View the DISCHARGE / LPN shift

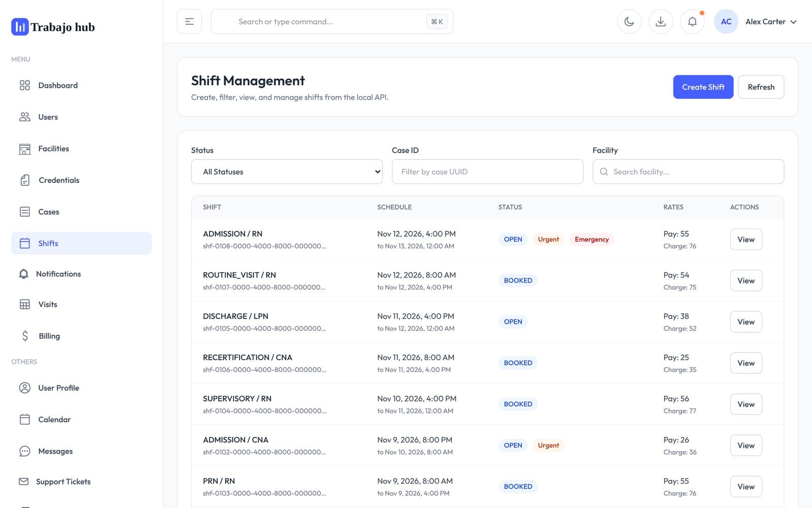click(746, 322)
